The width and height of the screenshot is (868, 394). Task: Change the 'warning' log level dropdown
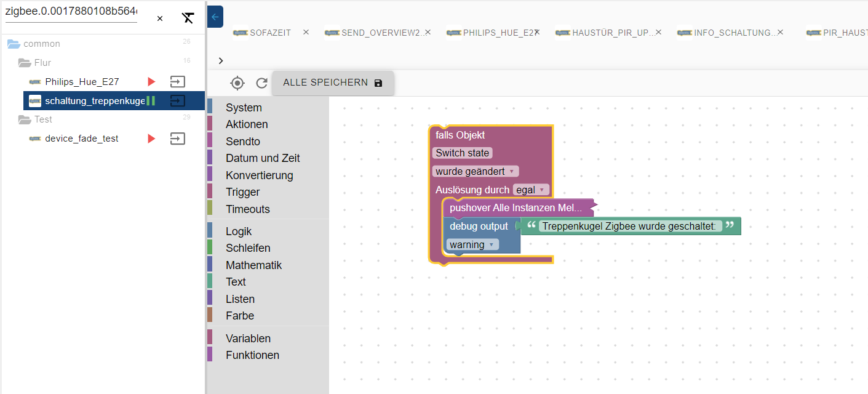pyautogui.click(x=472, y=244)
